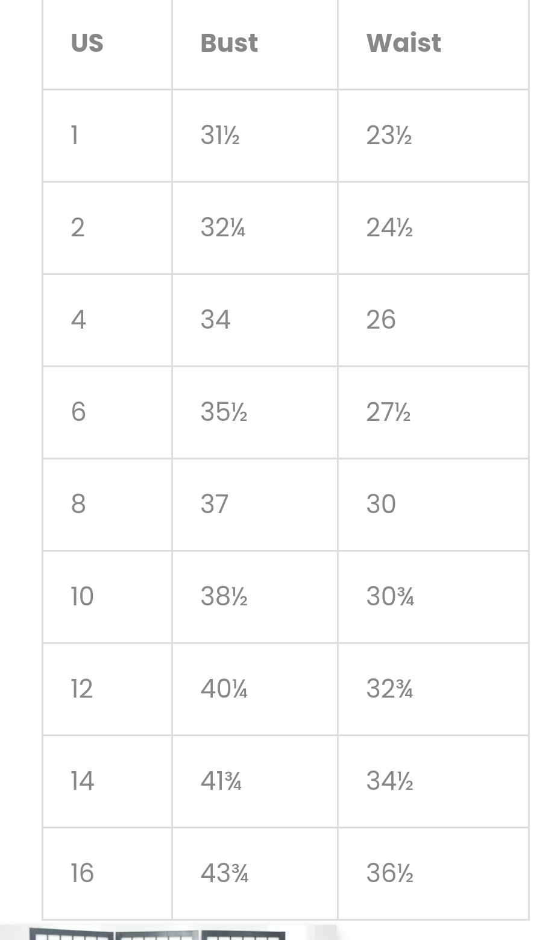Click waist measurement 30¾
The image size is (560, 940).
tap(390, 596)
